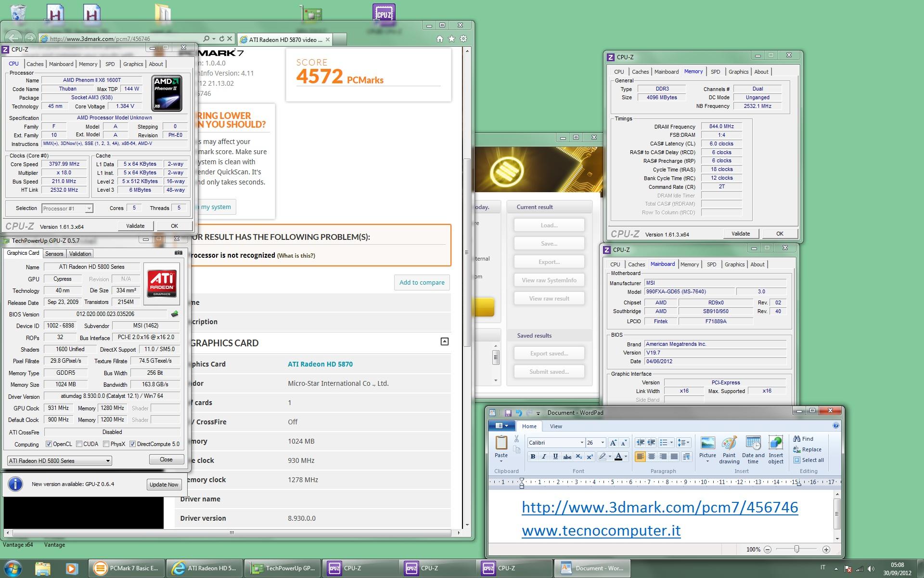
Task: Open browser favorites with the star icon
Action: pos(451,39)
